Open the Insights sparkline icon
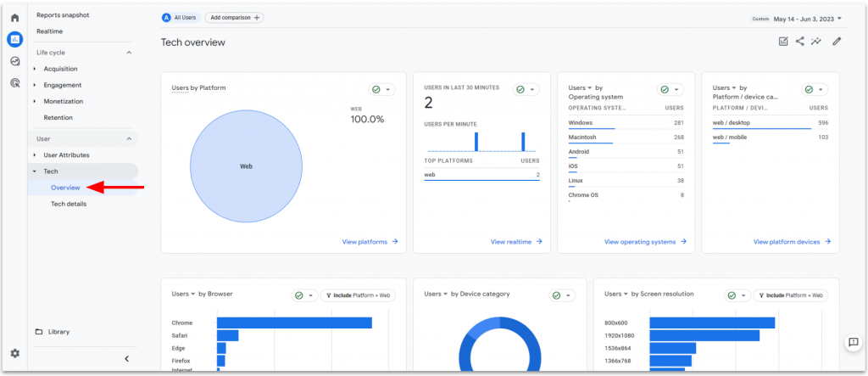The width and height of the screenshot is (868, 376). pos(816,42)
